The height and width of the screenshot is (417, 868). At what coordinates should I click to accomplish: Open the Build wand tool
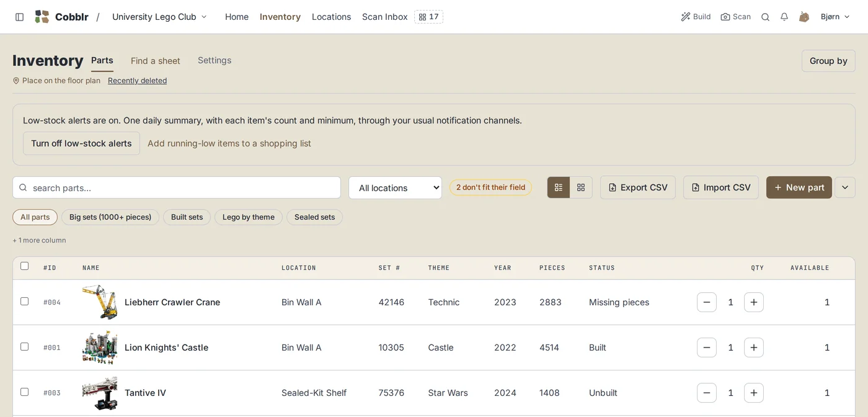click(x=696, y=17)
